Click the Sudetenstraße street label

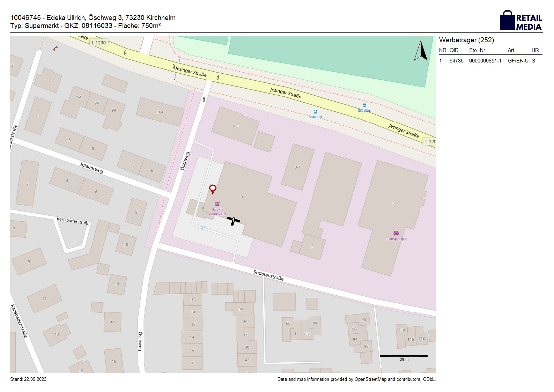point(268,275)
